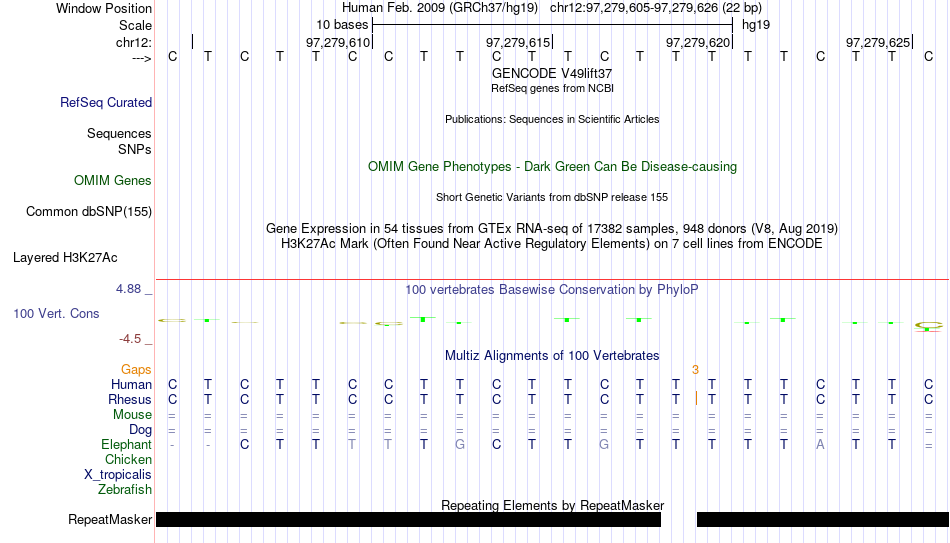
Task: Click Publications: Sequences in Scientific Articles title
Action: [x=552, y=119]
